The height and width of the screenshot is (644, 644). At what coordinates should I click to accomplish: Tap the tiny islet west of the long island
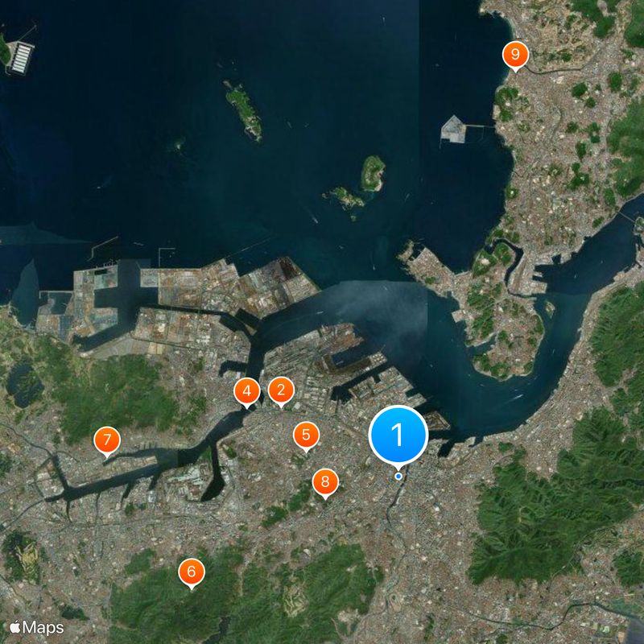[178, 145]
